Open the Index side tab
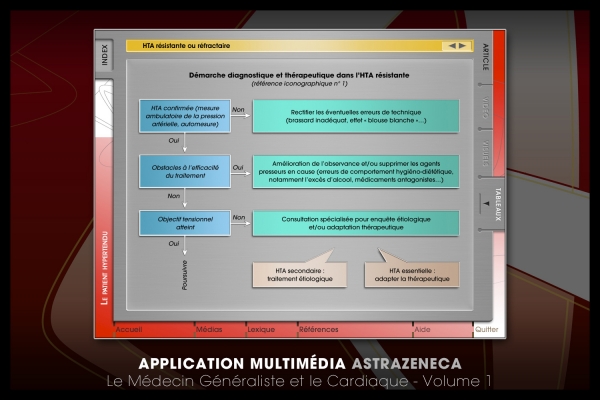Screen dimensions: 600x400 click(105, 55)
